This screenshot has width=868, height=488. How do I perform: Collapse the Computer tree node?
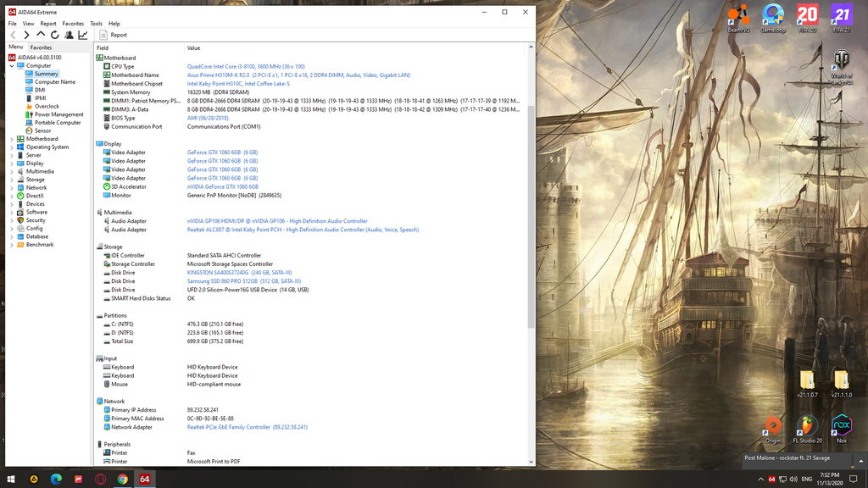(12, 65)
